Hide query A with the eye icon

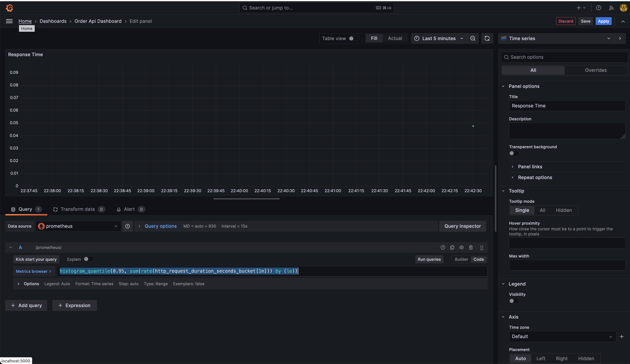pos(461,247)
